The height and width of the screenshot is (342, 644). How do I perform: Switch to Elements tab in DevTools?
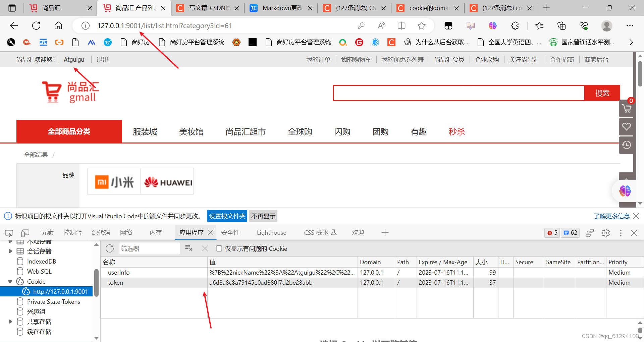pyautogui.click(x=47, y=233)
